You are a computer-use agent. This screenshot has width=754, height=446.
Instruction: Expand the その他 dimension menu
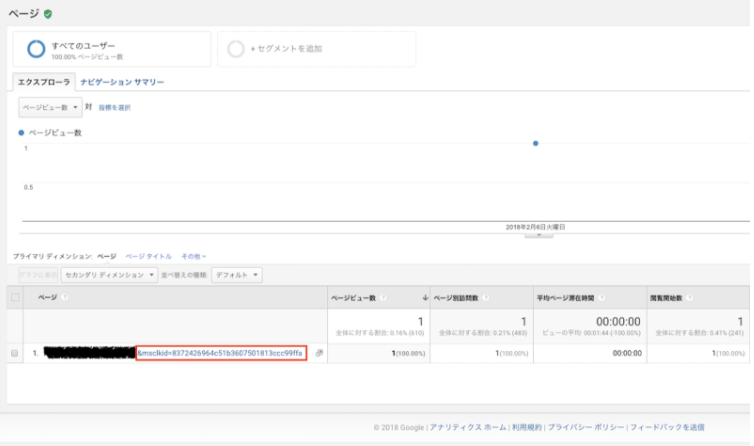point(194,256)
